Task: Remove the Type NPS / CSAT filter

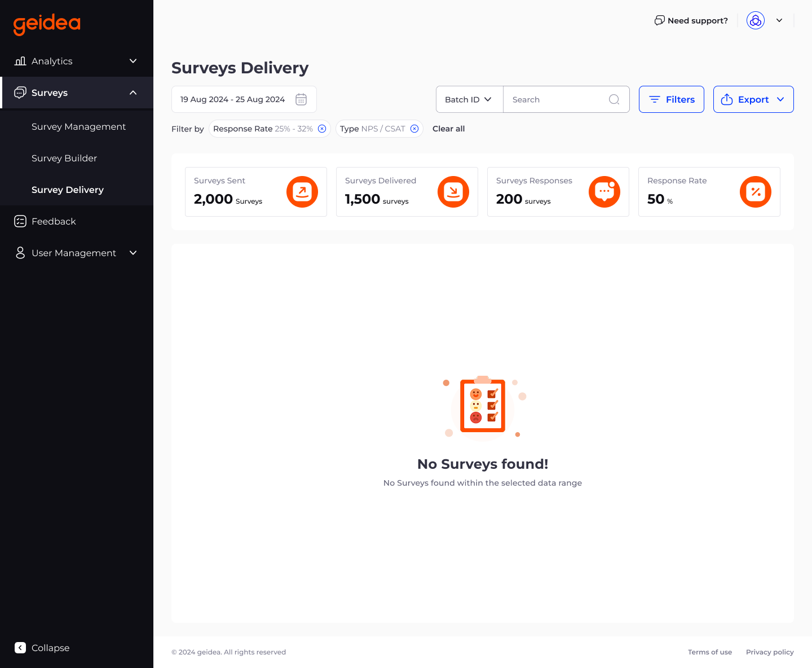Action: tap(414, 129)
